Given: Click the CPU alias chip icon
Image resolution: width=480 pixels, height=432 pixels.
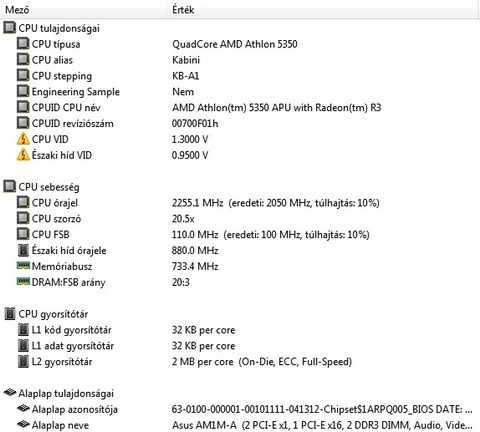Looking at the screenshot, I should tap(23, 60).
